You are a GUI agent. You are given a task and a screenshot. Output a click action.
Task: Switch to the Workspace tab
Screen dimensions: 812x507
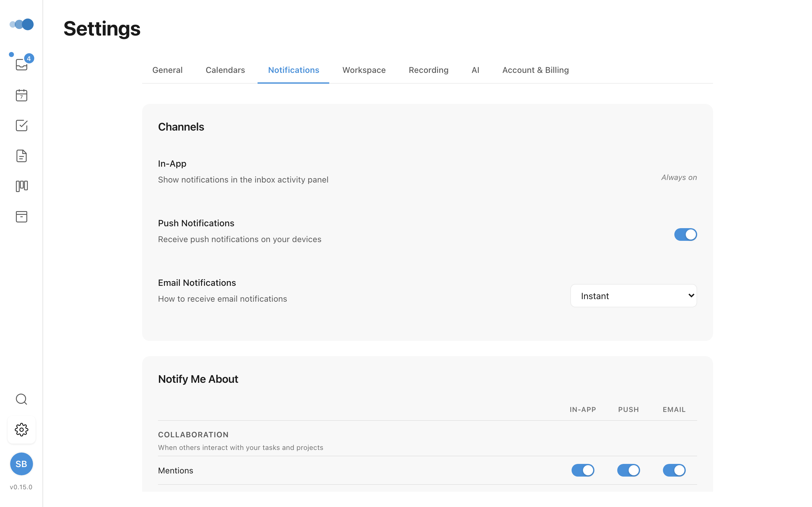364,70
